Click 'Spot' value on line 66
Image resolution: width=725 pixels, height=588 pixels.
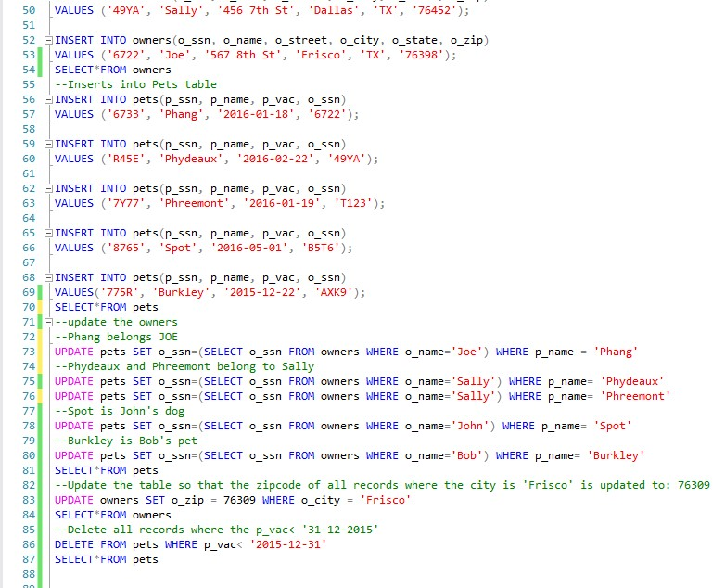pyautogui.click(x=178, y=248)
